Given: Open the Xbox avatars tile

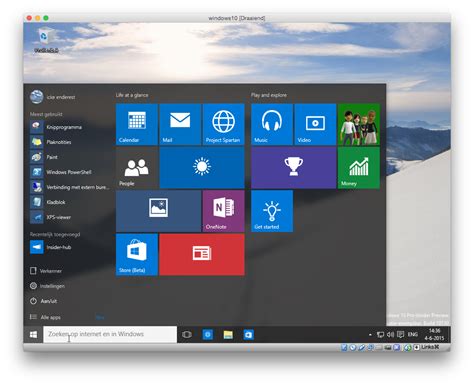Looking at the screenshot, I should [x=359, y=124].
